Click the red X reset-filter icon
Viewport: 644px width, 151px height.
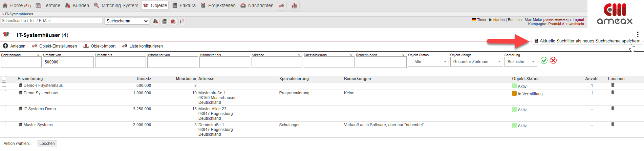pyautogui.click(x=553, y=60)
